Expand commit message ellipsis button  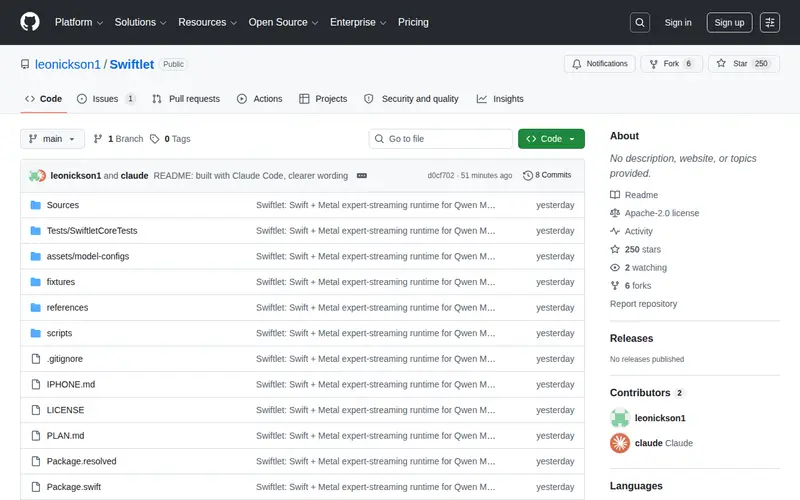coord(362,176)
